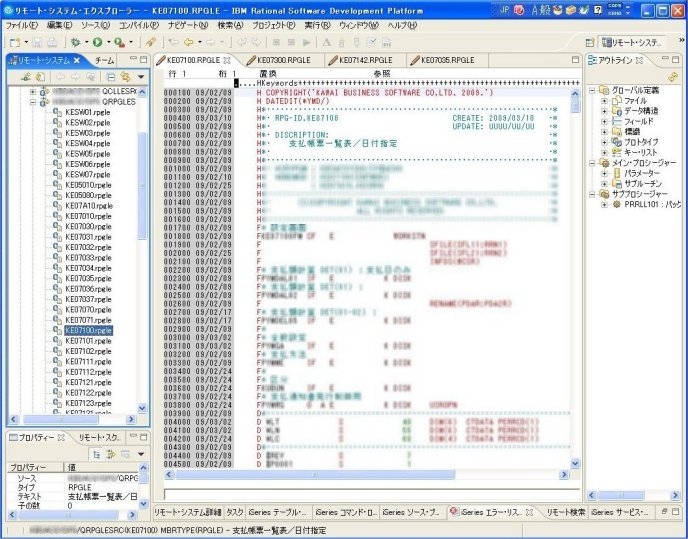Open the Run button dropdown arrow
The width and height of the screenshot is (688, 539).
pos(108,42)
